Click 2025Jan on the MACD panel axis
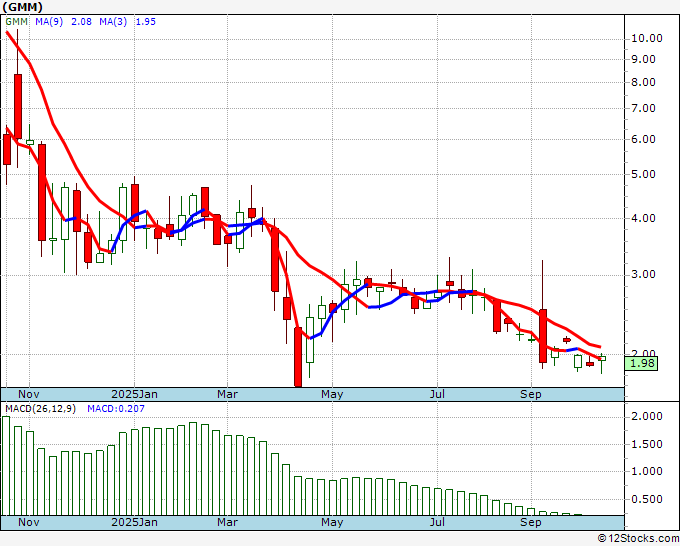The width and height of the screenshot is (680, 546). [134, 522]
